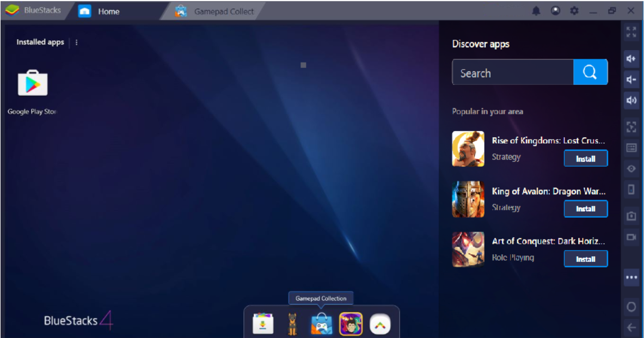Click the "King of Avalon: Dragon War..." title
Screen dimensions: 644x338
coord(549,191)
